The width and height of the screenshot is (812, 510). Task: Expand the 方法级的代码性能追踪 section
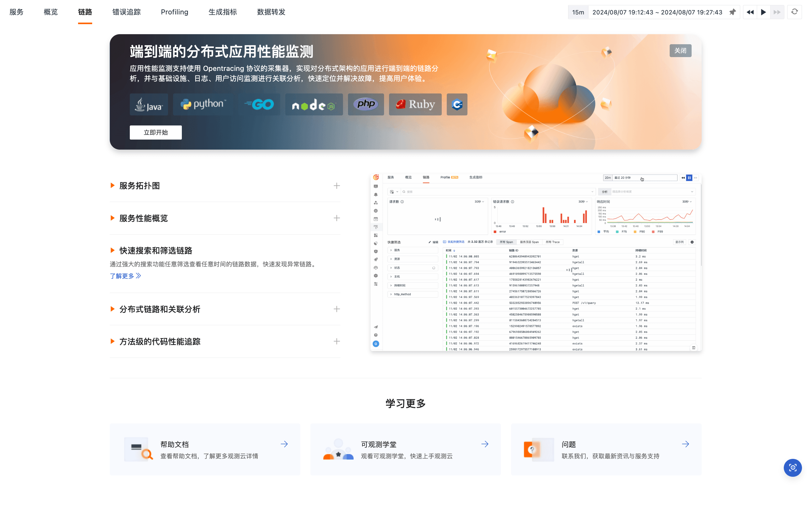coord(225,342)
